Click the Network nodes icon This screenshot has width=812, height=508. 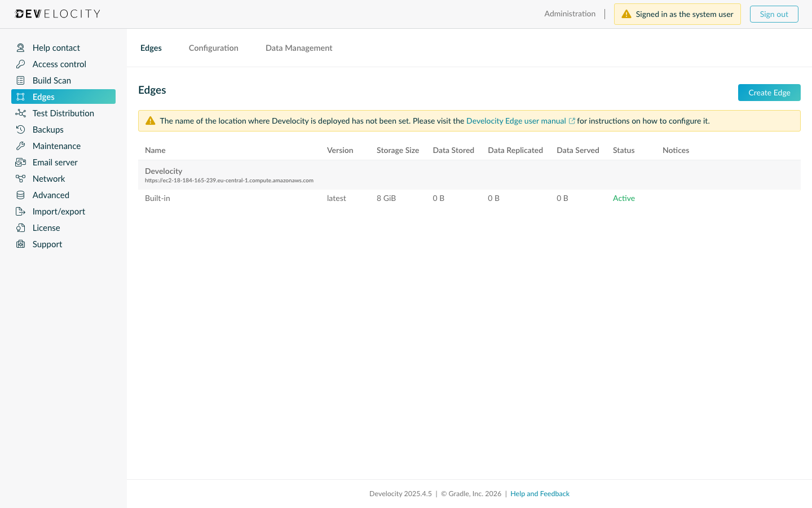[x=20, y=178]
